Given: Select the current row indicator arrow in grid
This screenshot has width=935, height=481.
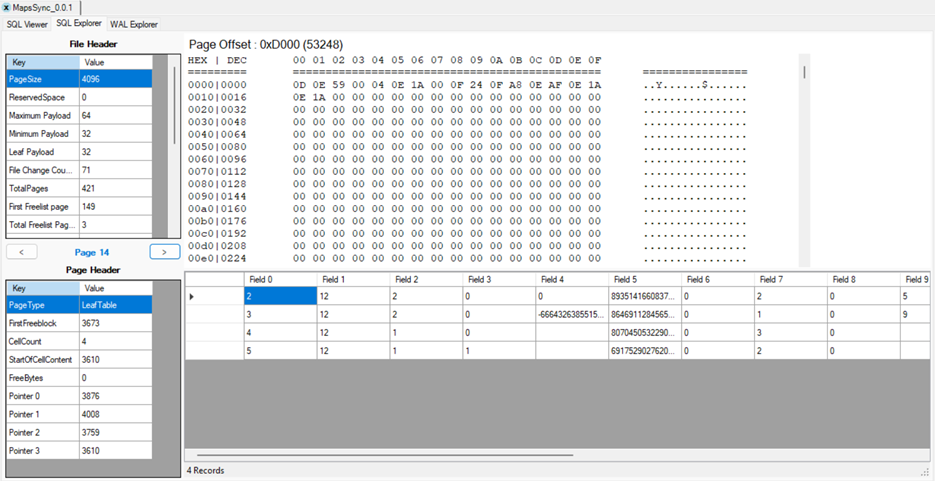Looking at the screenshot, I should click(193, 297).
